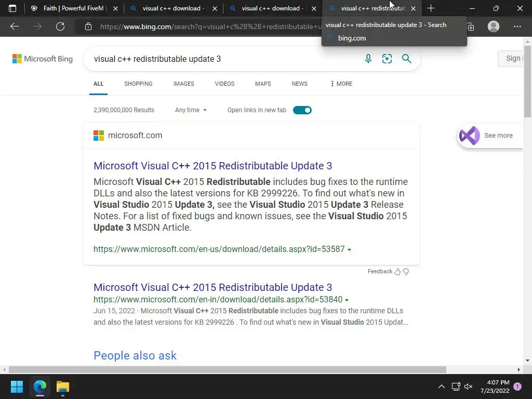
Task: Close the second visual c++ download tab
Action: click(x=314, y=8)
